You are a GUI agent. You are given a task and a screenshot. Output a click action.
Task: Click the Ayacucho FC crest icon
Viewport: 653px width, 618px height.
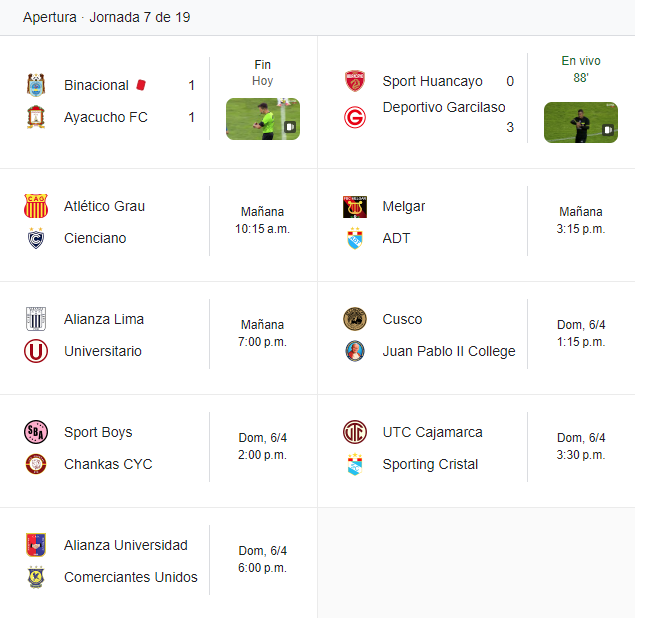(36, 117)
